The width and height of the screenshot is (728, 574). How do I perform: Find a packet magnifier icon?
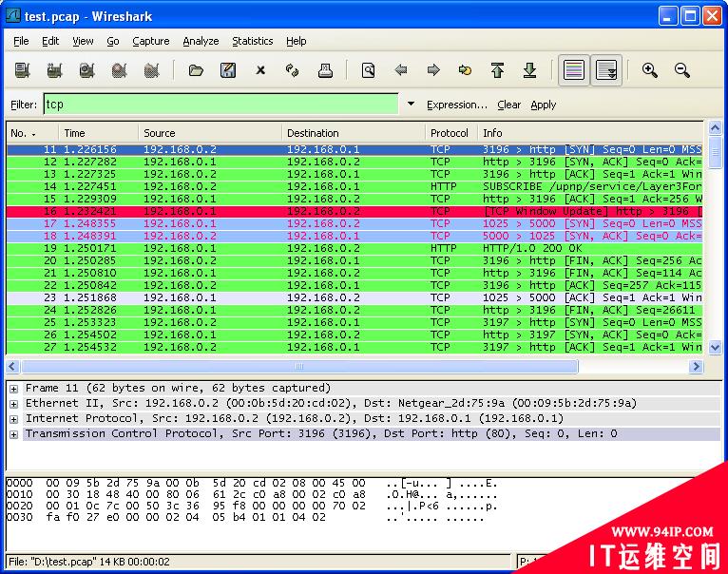click(x=368, y=70)
